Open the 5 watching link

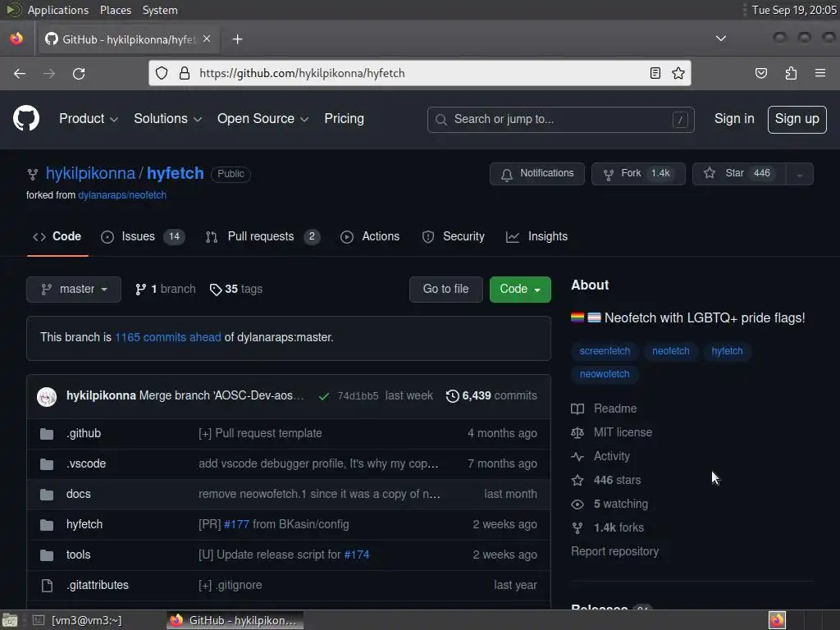point(609,504)
